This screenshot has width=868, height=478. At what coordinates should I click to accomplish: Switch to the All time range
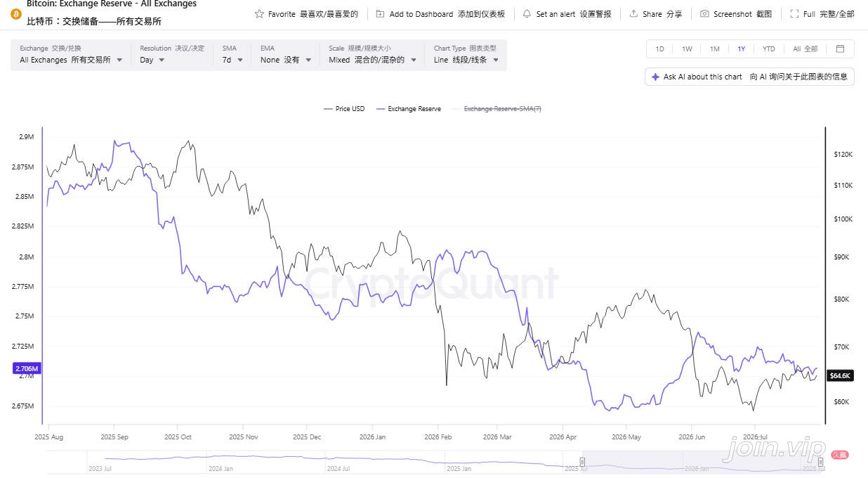pos(805,49)
